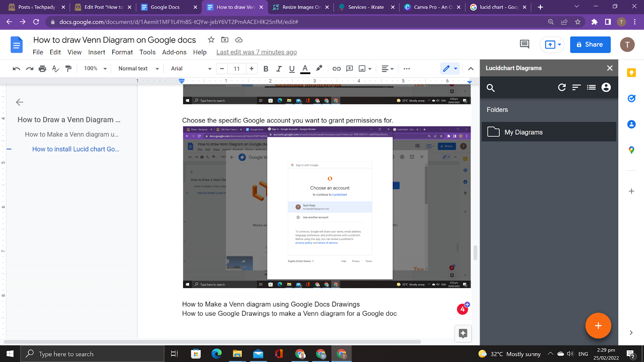The height and width of the screenshot is (362, 644).
Task: Create new diagram with orange plus button
Action: (x=598, y=326)
